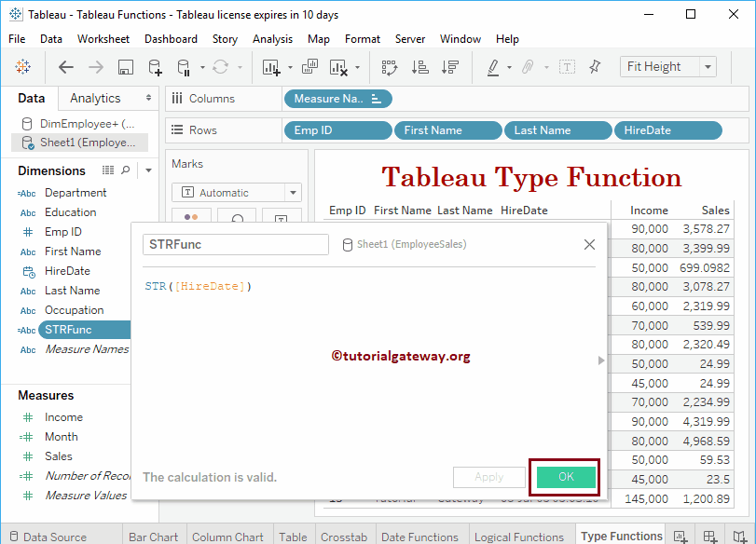Pause Auto Updates using its toolbar icon
Viewport: 756px width, 544px height.
(x=183, y=66)
